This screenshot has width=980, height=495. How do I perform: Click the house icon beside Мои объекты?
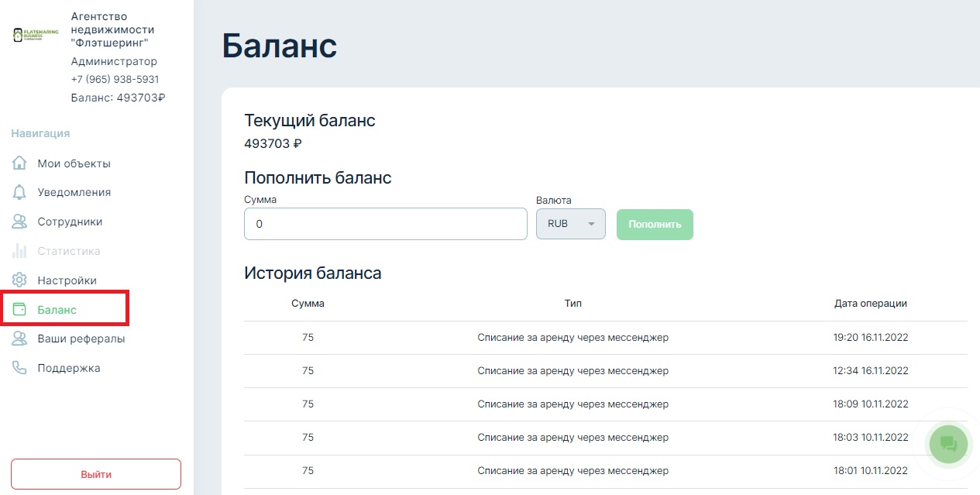point(19,163)
